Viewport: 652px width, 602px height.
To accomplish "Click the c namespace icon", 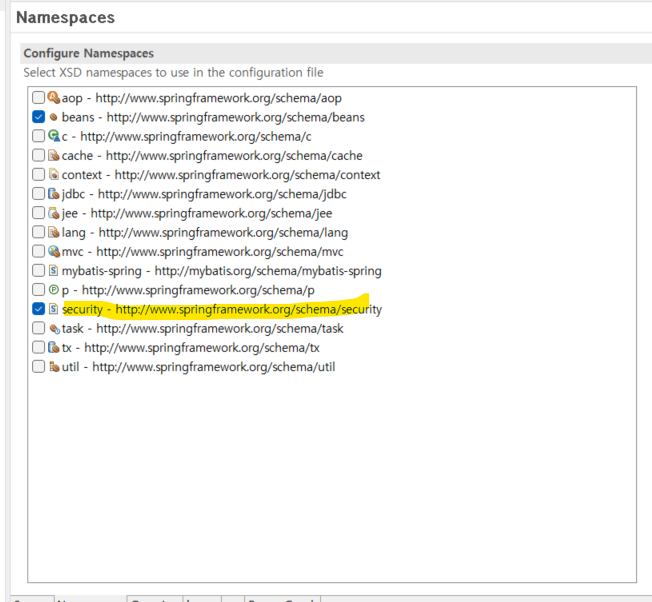I will [54, 136].
